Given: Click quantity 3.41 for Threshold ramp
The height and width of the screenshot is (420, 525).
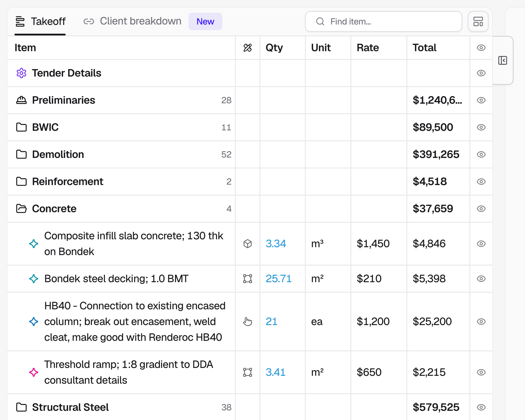Looking at the screenshot, I should pos(275,372).
